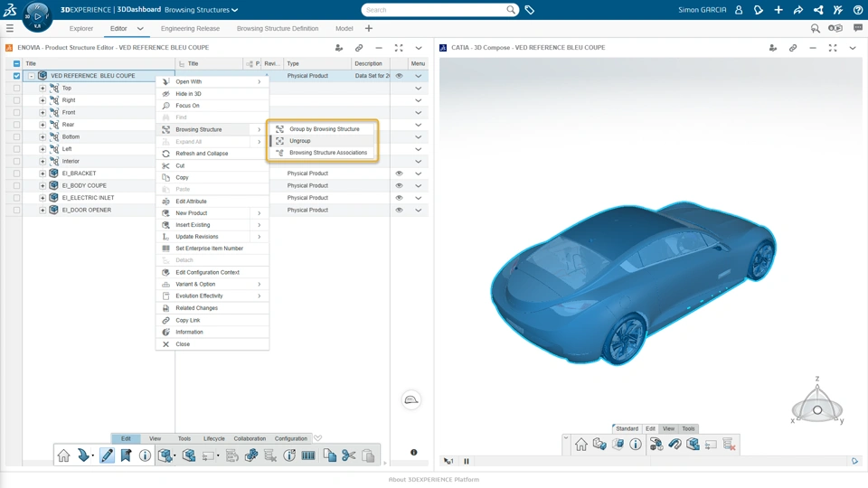Image resolution: width=868 pixels, height=488 pixels.
Task: Open the row menu chevron for EI_ELECTRIC INLET
Action: 418,198
